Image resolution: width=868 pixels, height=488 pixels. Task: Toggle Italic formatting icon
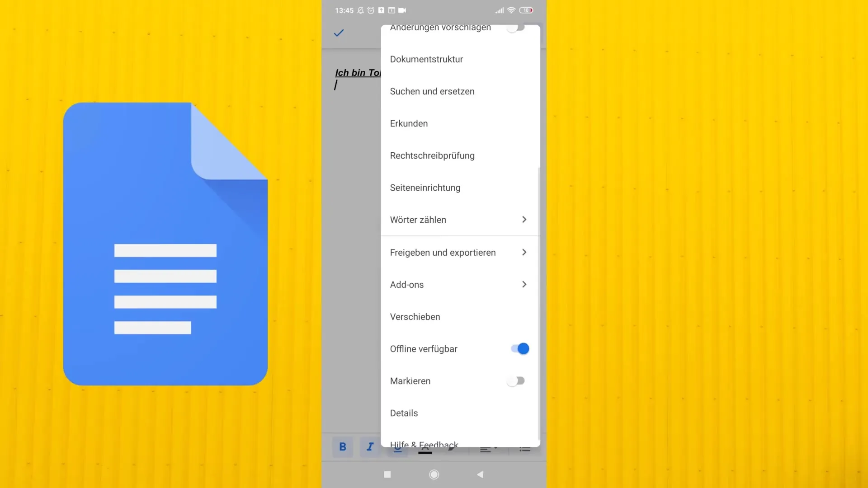[370, 447]
